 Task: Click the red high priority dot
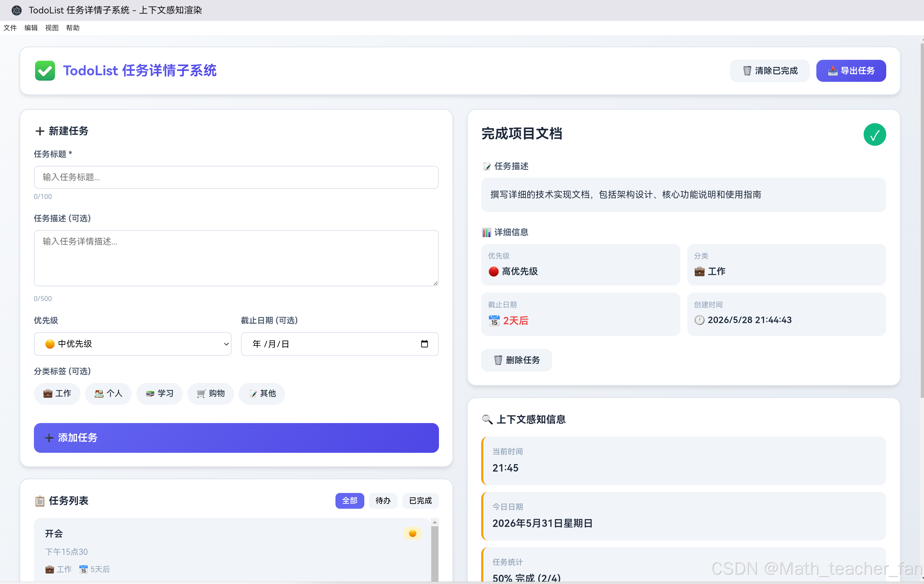click(x=493, y=271)
